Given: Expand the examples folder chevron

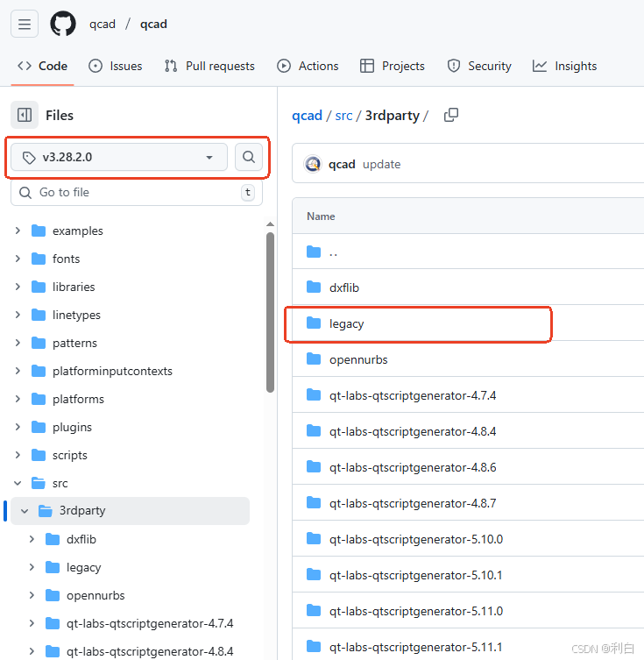Looking at the screenshot, I should [18, 231].
